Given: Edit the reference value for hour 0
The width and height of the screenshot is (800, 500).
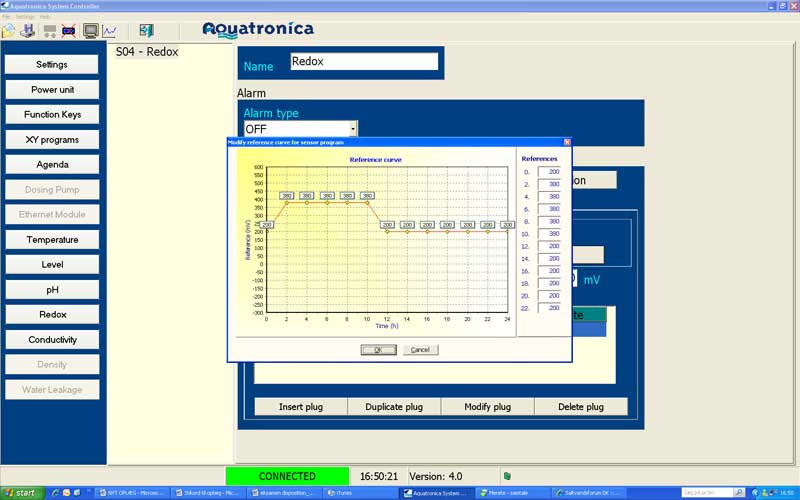Looking at the screenshot, I should [549, 172].
